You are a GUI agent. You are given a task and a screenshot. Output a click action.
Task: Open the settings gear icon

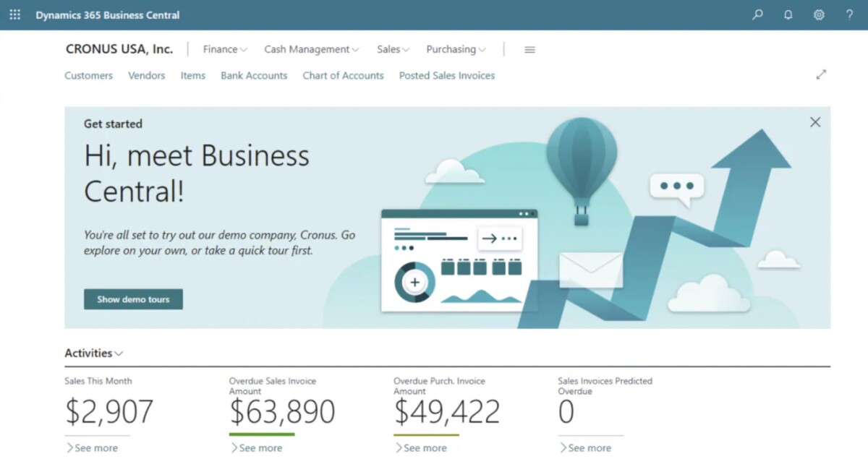pos(819,14)
